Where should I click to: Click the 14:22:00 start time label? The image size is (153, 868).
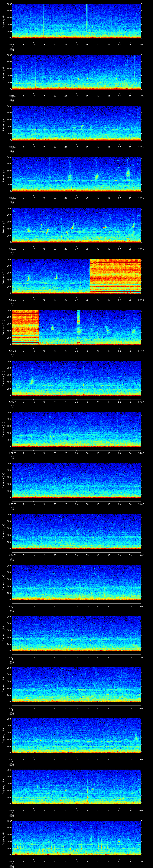[x=12, y=453]
